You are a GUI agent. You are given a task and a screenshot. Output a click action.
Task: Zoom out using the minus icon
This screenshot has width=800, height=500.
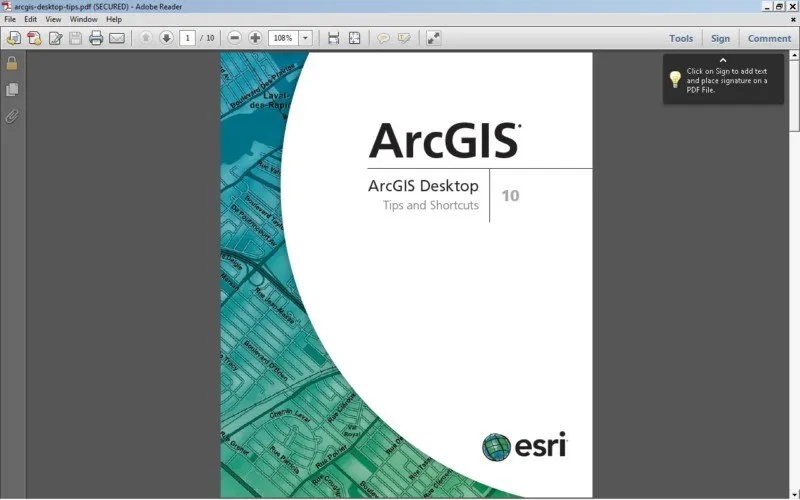(x=235, y=38)
